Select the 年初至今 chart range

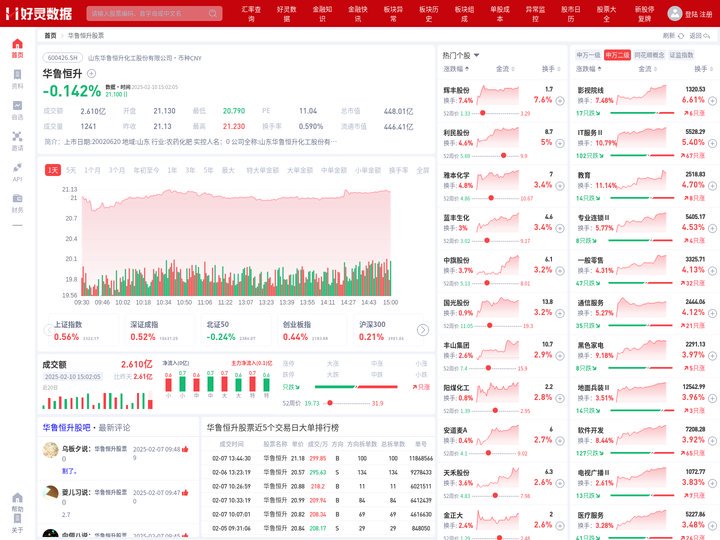[146, 170]
